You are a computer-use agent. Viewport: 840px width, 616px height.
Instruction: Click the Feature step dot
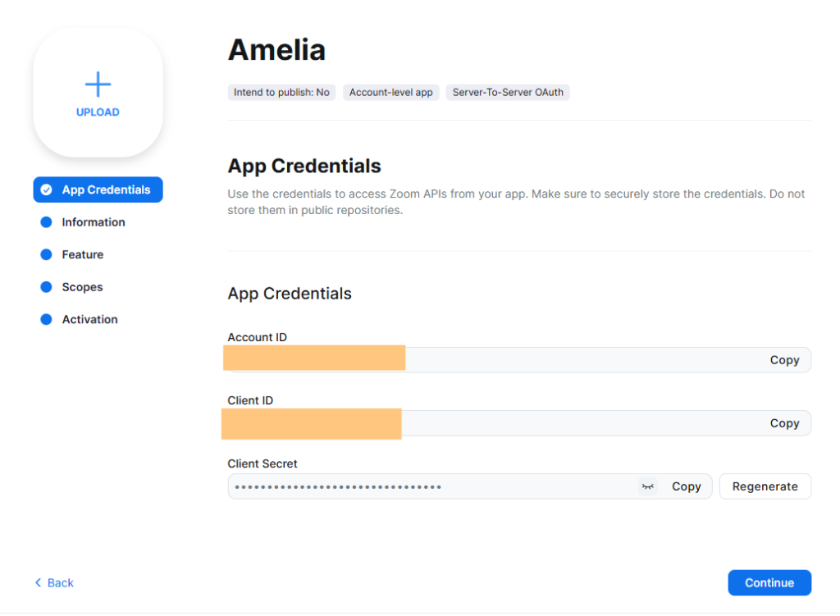pos(47,255)
